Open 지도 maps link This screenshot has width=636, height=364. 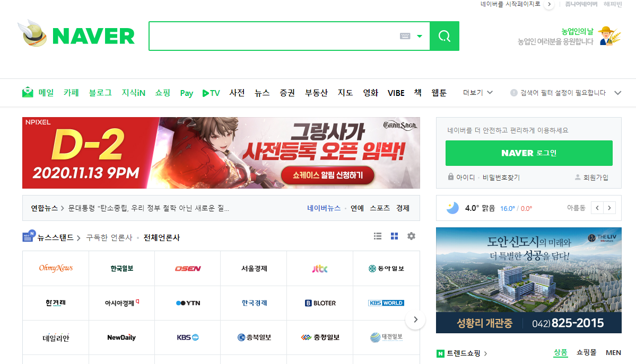pyautogui.click(x=345, y=93)
